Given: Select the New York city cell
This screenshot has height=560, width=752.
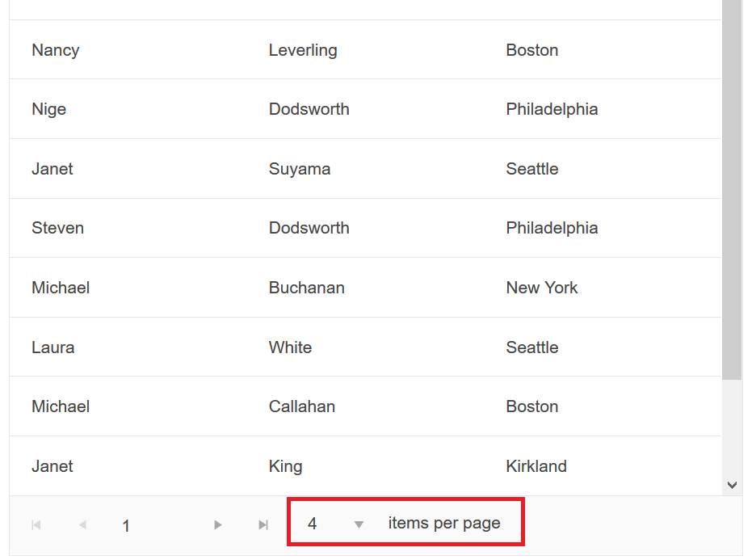Looking at the screenshot, I should point(542,288).
